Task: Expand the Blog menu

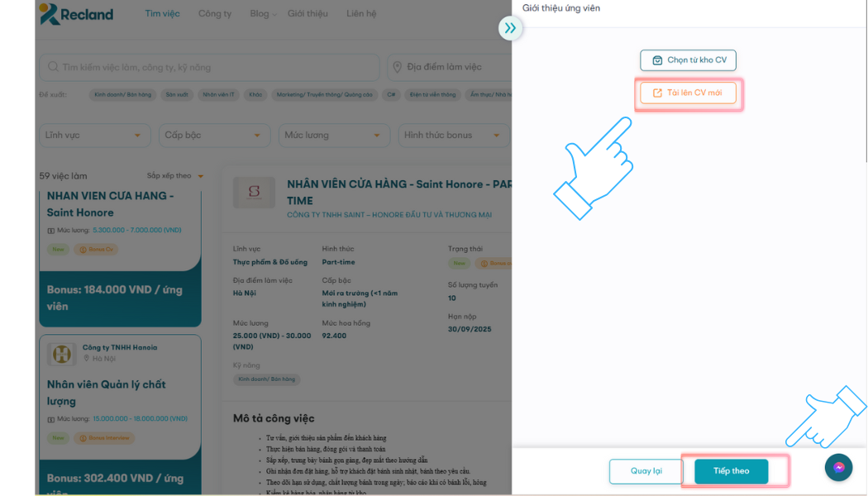Action: coord(263,14)
